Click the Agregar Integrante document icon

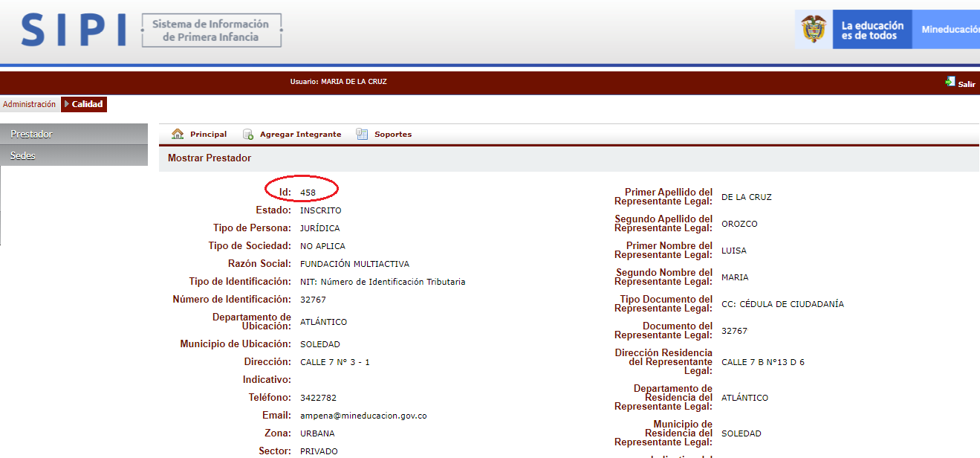pos(248,135)
